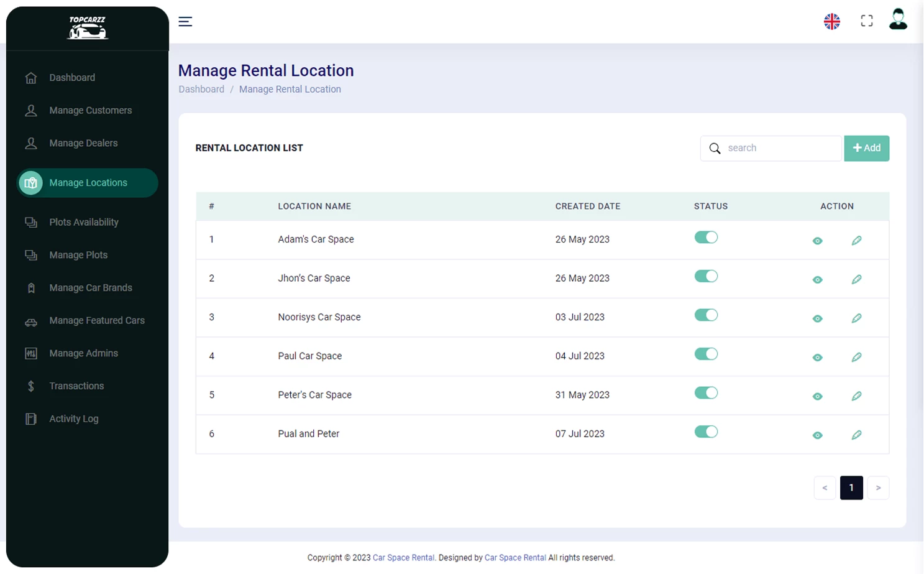Click the fullscreen icon

[x=866, y=20]
